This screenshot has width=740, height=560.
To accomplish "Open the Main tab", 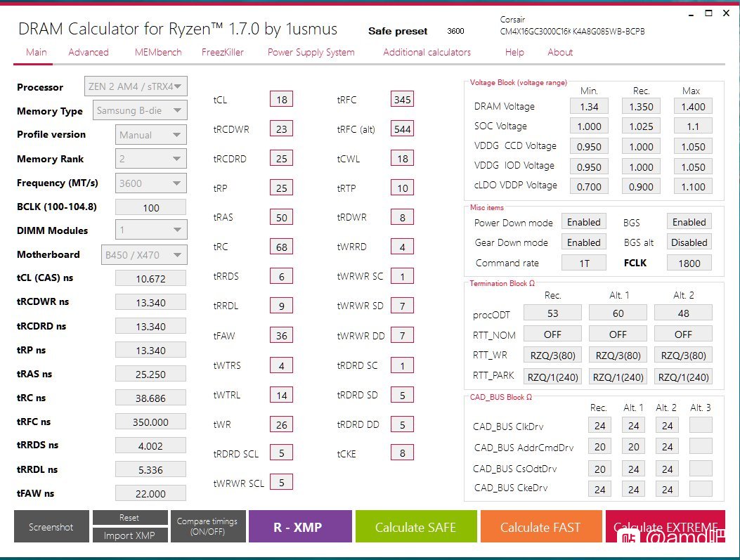I will click(x=37, y=53).
